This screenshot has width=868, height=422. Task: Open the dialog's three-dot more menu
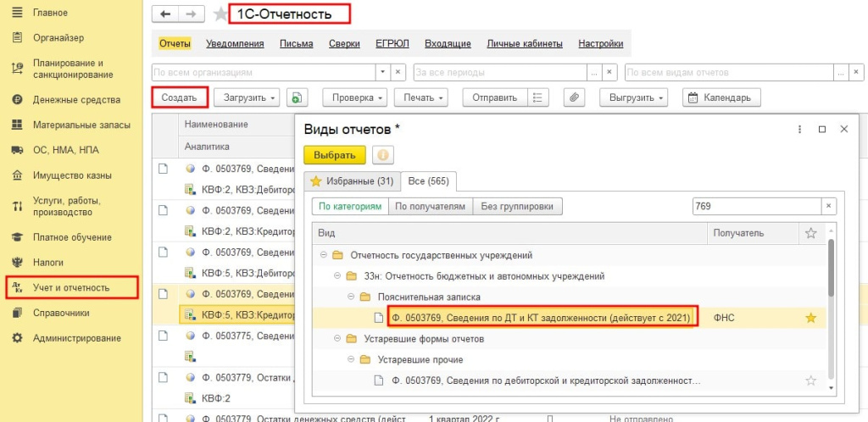pos(799,129)
